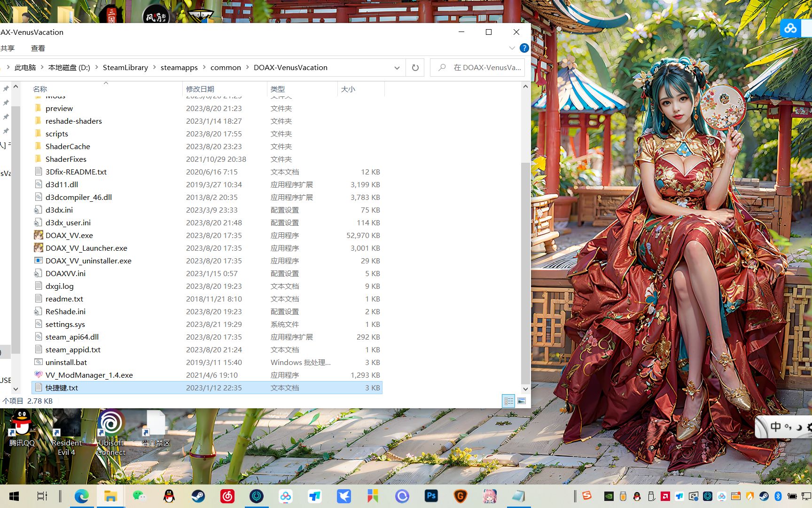
Task: Click the search box for DOAX-VenusVacation
Action: point(477,68)
